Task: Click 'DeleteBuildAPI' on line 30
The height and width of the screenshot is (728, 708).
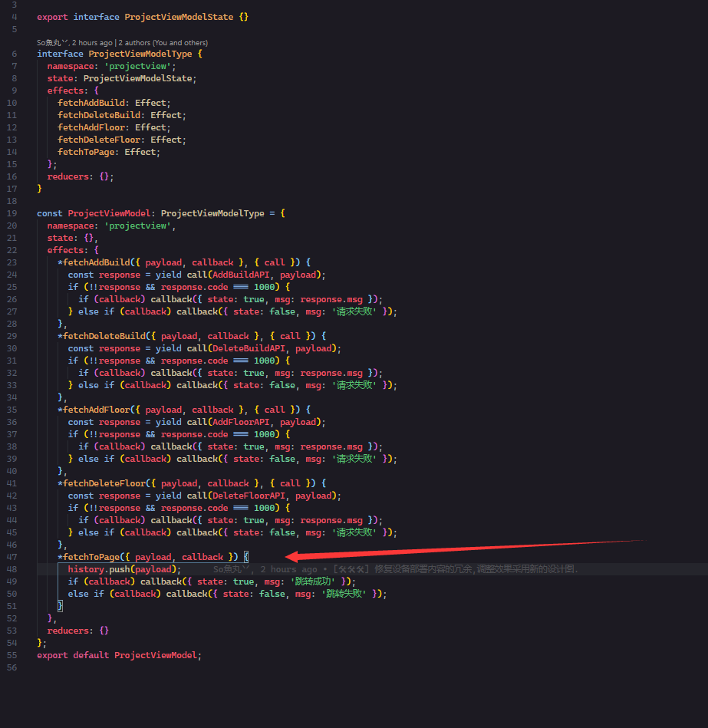Action: (x=249, y=349)
